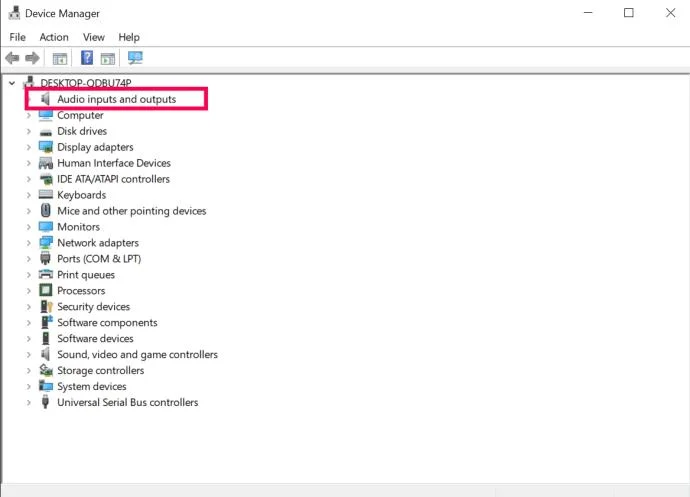Click the action pane toolbar icon beside Help
This screenshot has width=690, height=497.
click(108, 58)
